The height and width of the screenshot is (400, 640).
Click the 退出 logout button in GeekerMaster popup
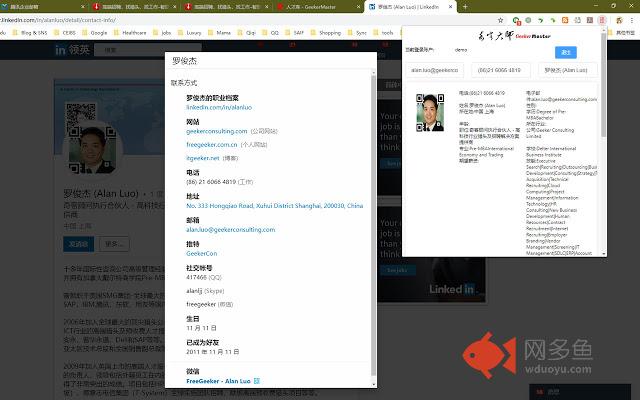tap(566, 52)
